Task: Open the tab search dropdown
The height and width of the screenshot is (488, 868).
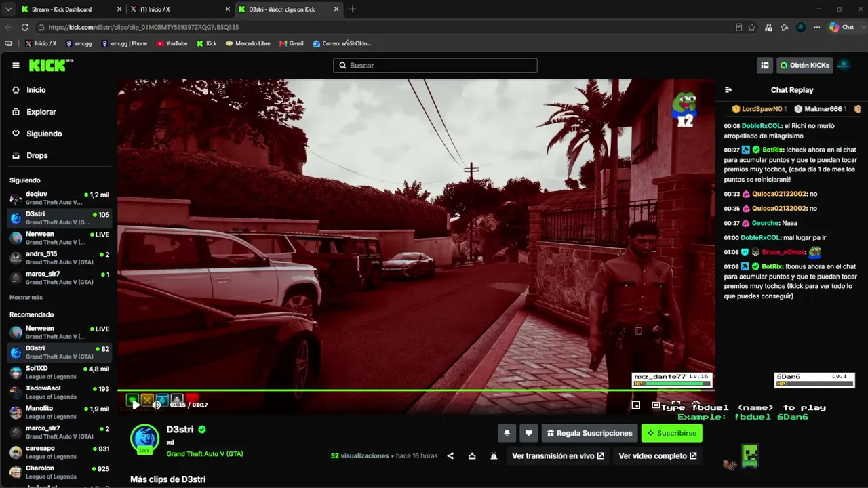Action: [x=8, y=9]
